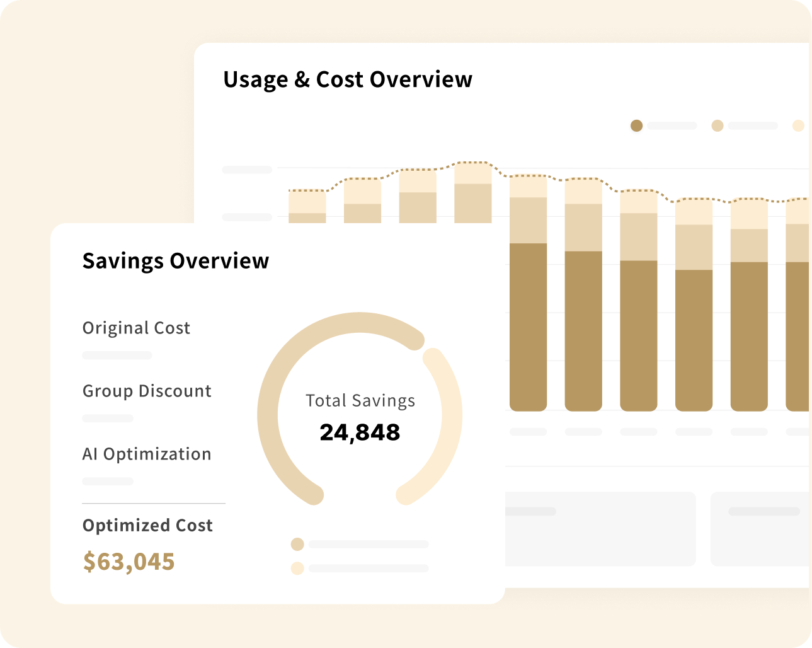This screenshot has width=812, height=648.
Task: Click the Optimized Cost label
Action: point(147,526)
